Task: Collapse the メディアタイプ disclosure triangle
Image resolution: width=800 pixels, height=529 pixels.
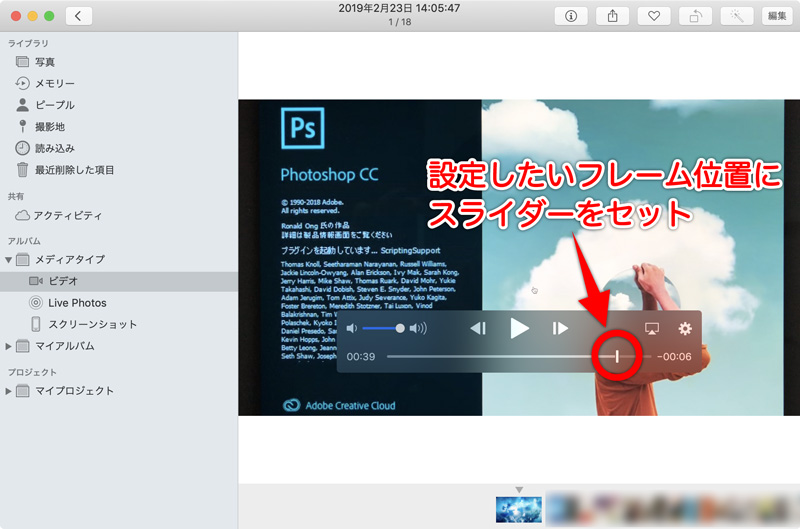Action: [8, 260]
